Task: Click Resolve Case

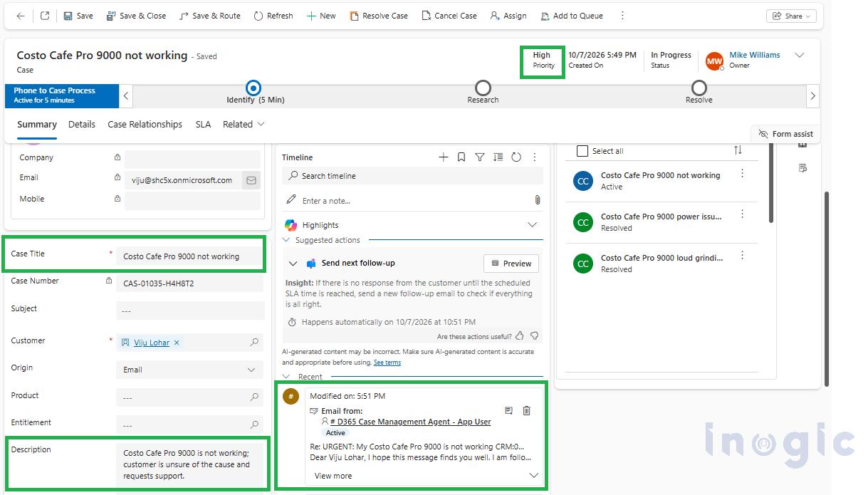Action: pyautogui.click(x=379, y=16)
